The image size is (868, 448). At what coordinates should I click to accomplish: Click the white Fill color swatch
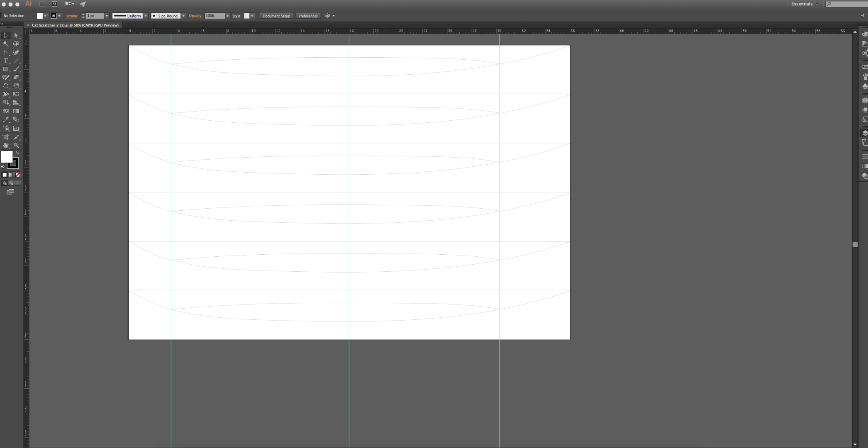coord(7,156)
